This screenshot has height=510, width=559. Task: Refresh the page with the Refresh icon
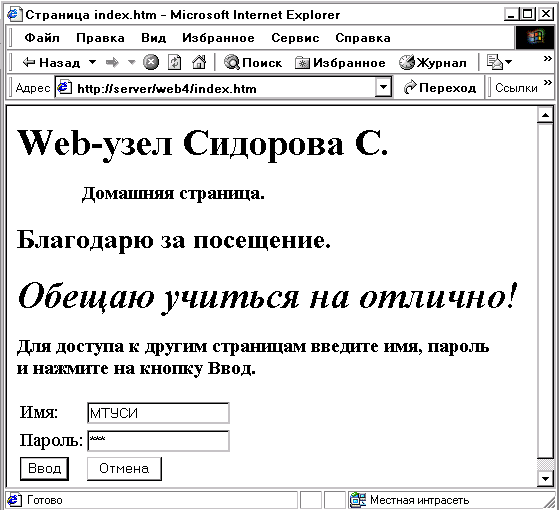coord(174,63)
